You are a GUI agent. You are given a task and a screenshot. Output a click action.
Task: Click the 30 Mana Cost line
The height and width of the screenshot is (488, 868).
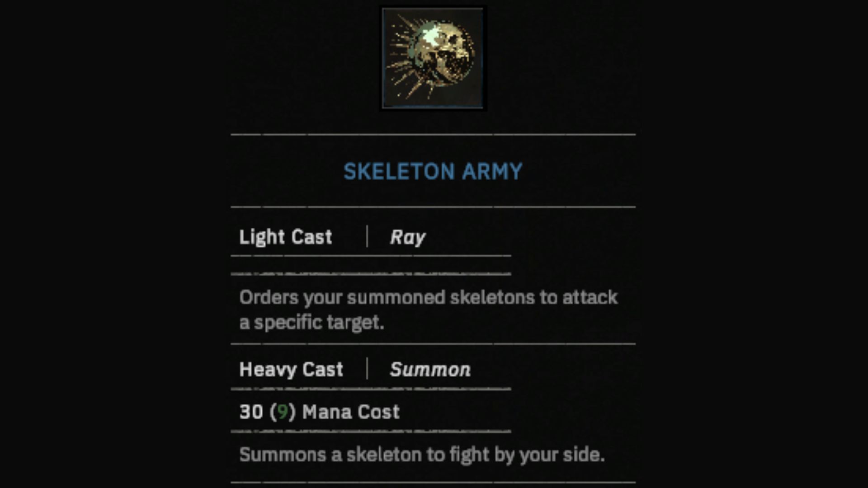click(x=320, y=412)
